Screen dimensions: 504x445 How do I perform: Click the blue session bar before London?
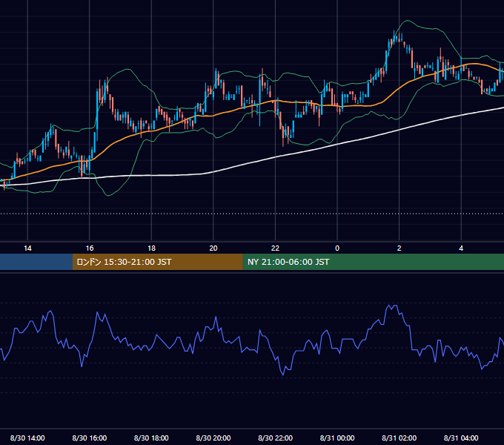click(36, 262)
